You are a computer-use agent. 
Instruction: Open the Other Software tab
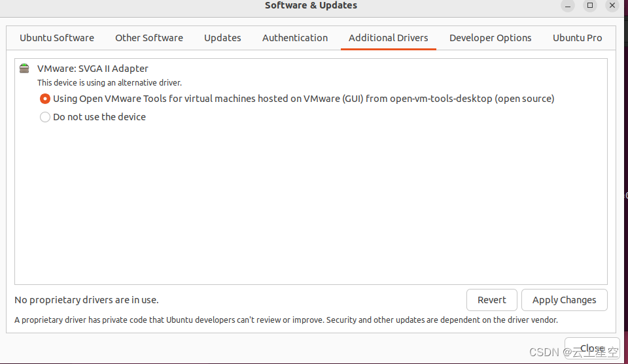click(x=149, y=38)
